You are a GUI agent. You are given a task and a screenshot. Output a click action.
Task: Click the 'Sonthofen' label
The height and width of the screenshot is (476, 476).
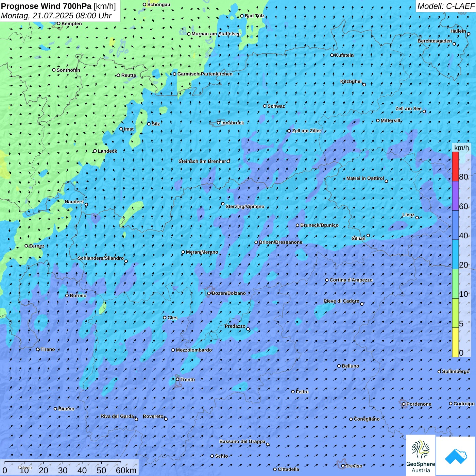(68, 70)
